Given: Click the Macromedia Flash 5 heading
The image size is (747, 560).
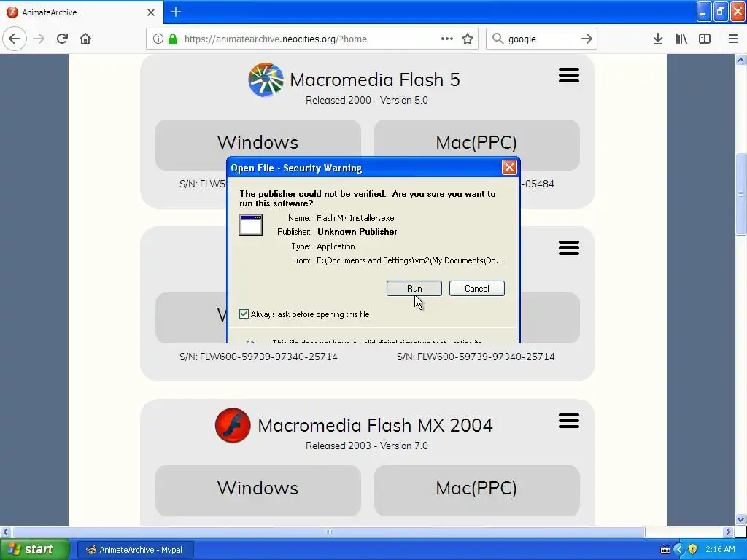Looking at the screenshot, I should [375, 79].
